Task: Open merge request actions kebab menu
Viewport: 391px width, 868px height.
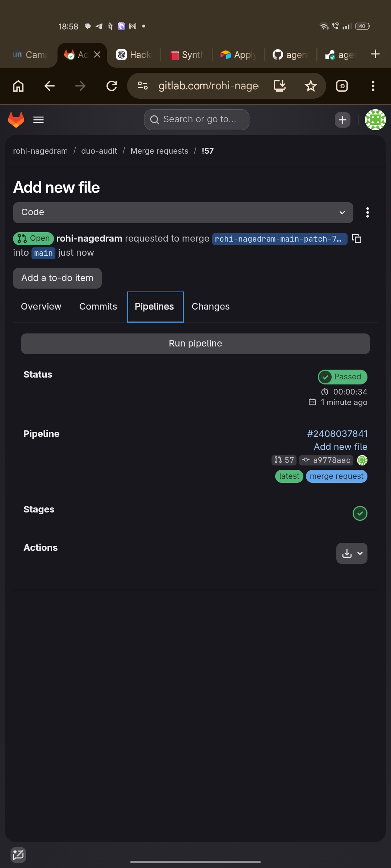Action: [x=367, y=212]
